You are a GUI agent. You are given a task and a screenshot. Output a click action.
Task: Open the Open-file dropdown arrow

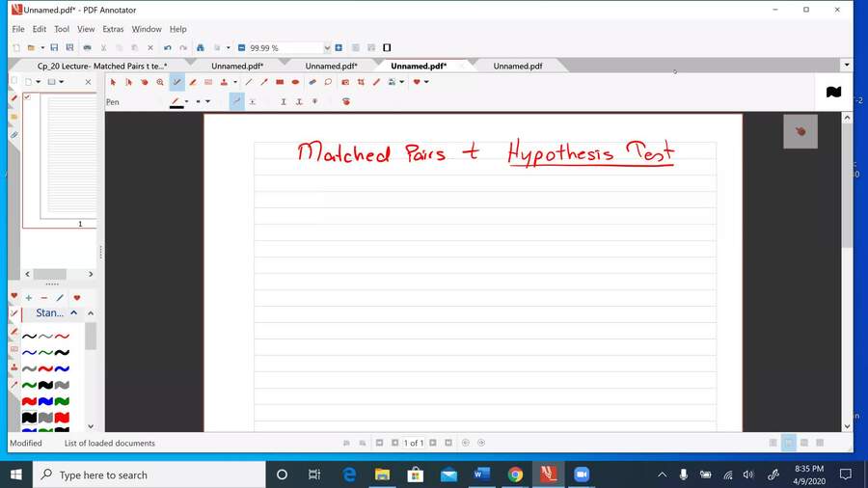pos(42,47)
